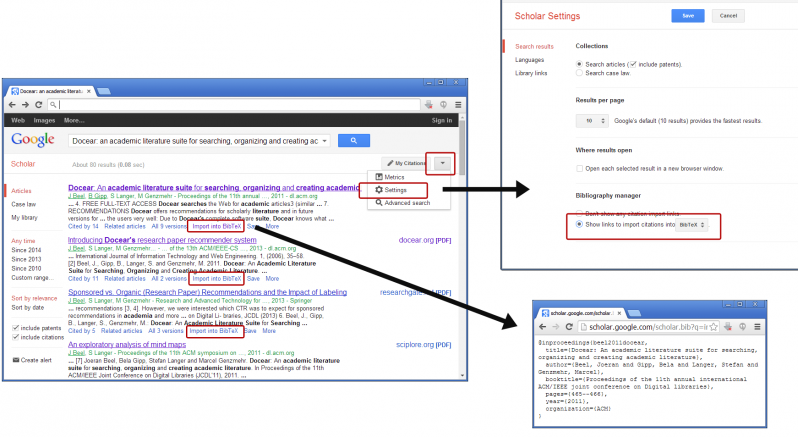Open Introducing Docear's research paper recommender system

162,240
